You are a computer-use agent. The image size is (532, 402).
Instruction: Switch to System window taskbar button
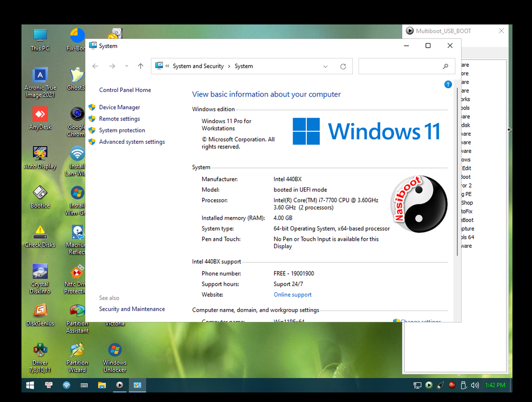137,385
